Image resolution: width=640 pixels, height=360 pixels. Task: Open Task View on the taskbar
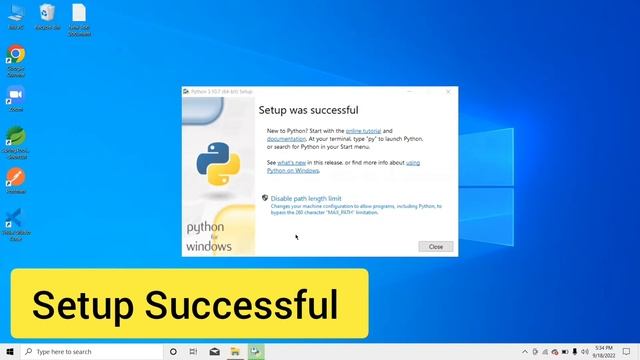tap(193, 351)
